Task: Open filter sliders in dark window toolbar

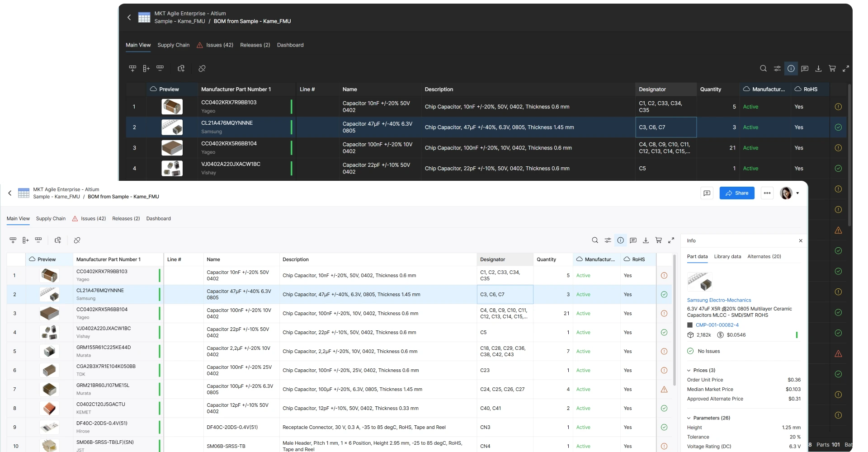Action: click(x=777, y=68)
